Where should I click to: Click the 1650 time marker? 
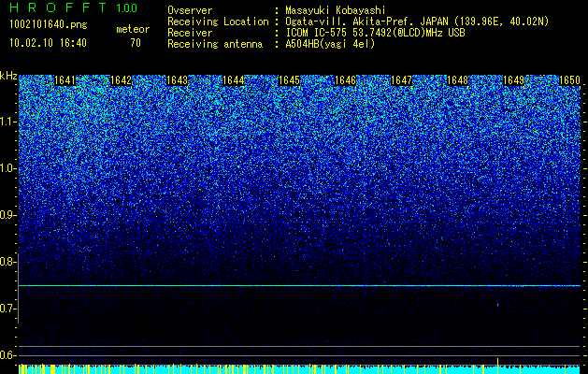[569, 80]
